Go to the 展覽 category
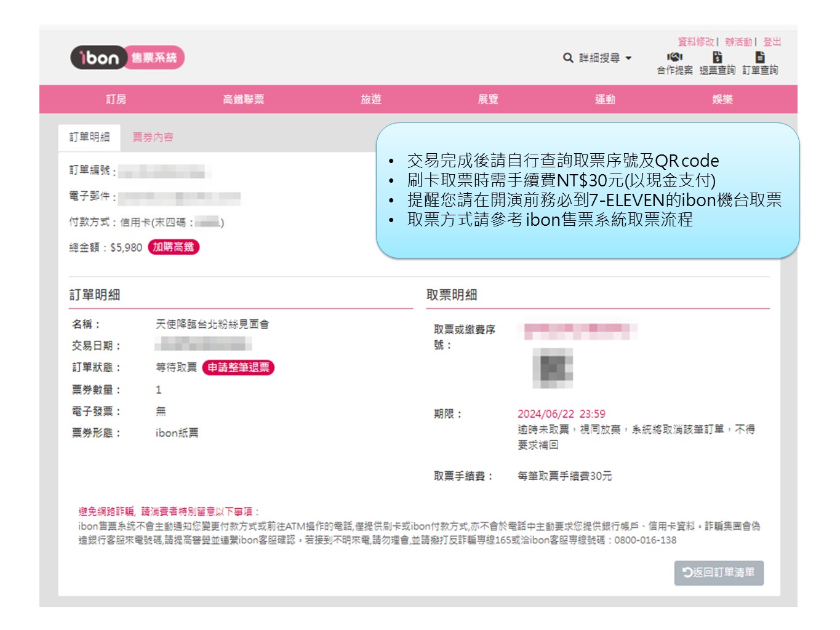Image resolution: width=840 pixels, height=630 pixels. 488,99
